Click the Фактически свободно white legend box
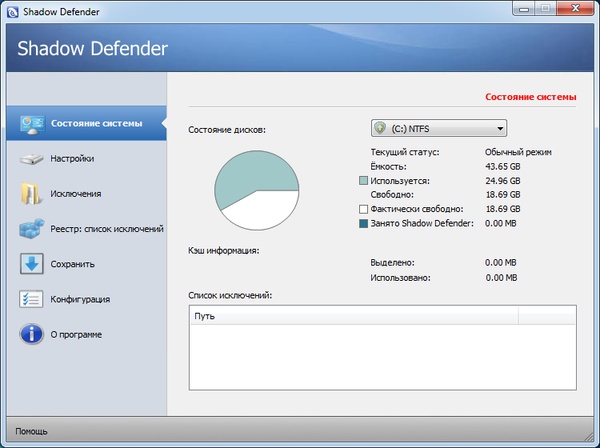 pos(364,209)
